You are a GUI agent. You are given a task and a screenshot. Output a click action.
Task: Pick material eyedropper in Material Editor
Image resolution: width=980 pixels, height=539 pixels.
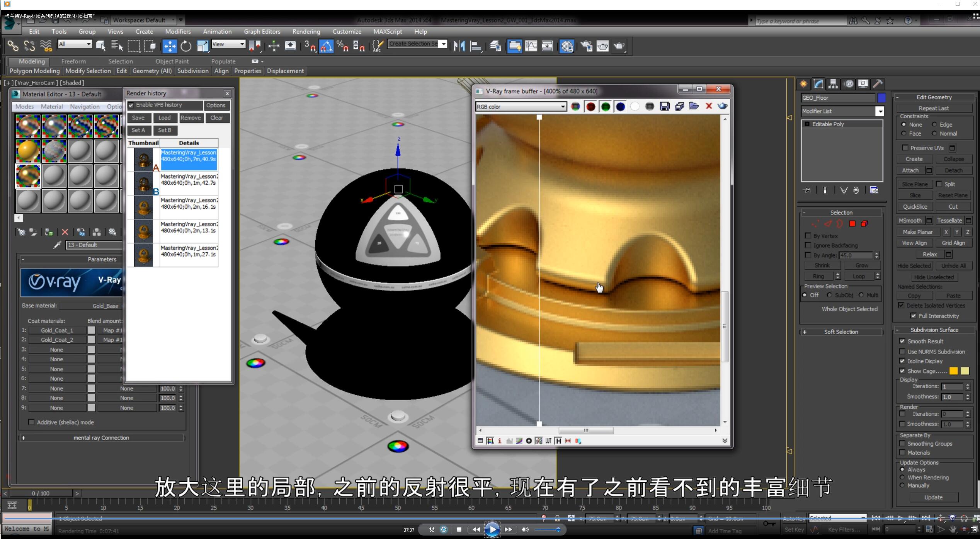[57, 245]
